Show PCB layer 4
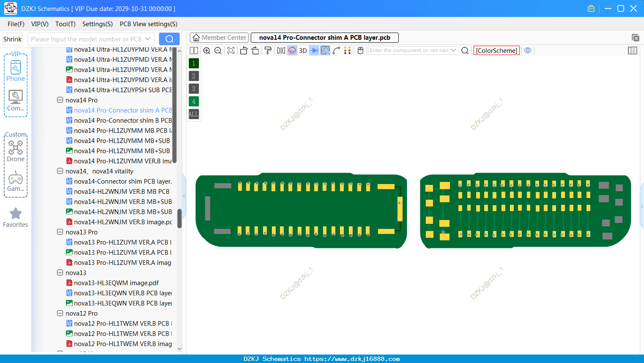 [x=194, y=102]
